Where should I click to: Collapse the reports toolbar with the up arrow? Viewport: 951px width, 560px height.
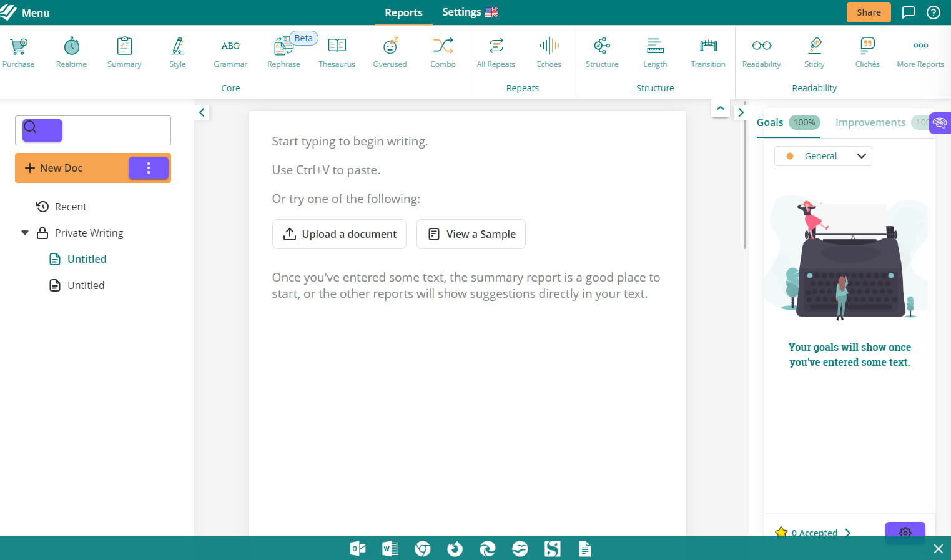point(720,108)
